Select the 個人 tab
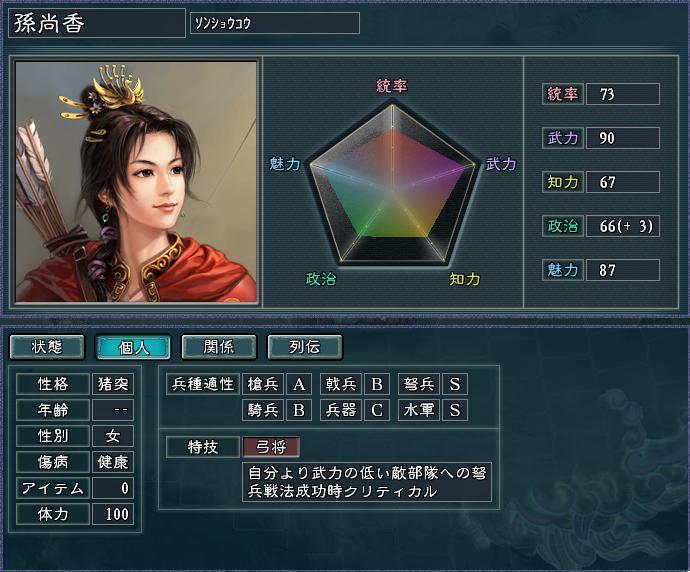 pyautogui.click(x=133, y=347)
